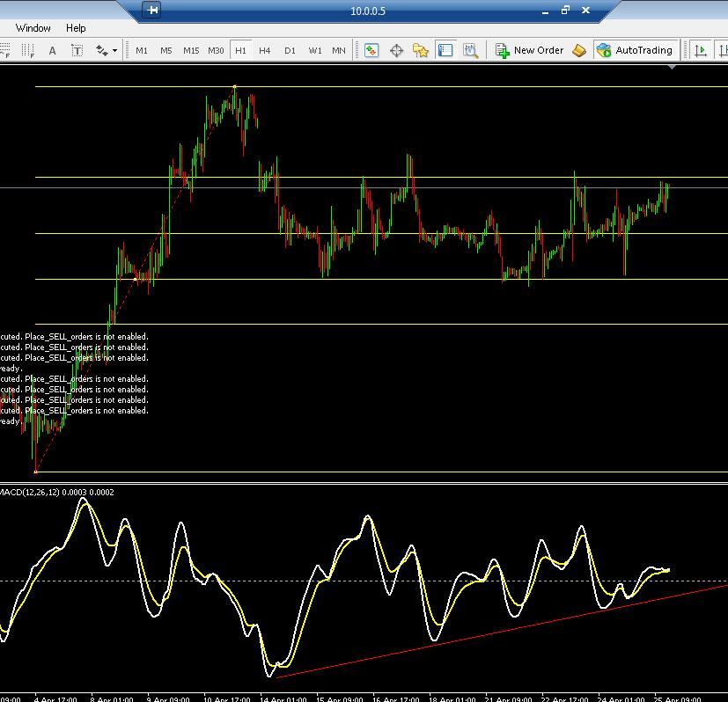This screenshot has height=702, width=728.
Task: Switch chart to H4 timeframe
Action: pos(265,50)
